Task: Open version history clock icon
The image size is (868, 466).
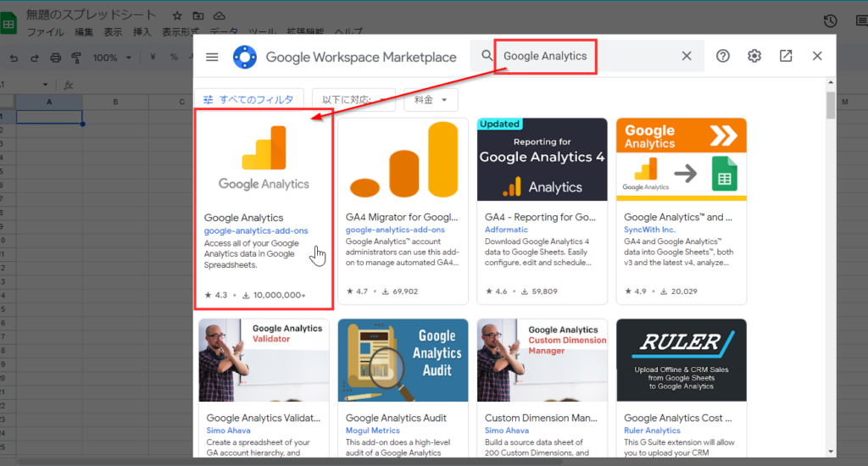Action: point(830,21)
